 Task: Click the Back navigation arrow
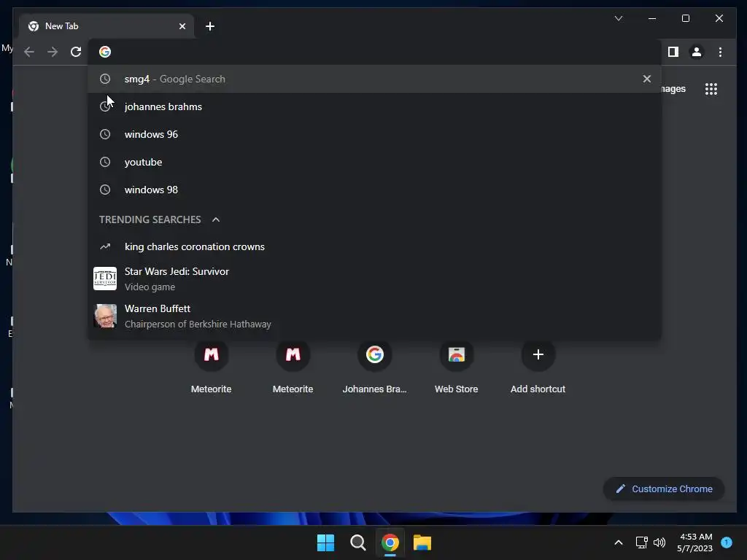(29, 52)
